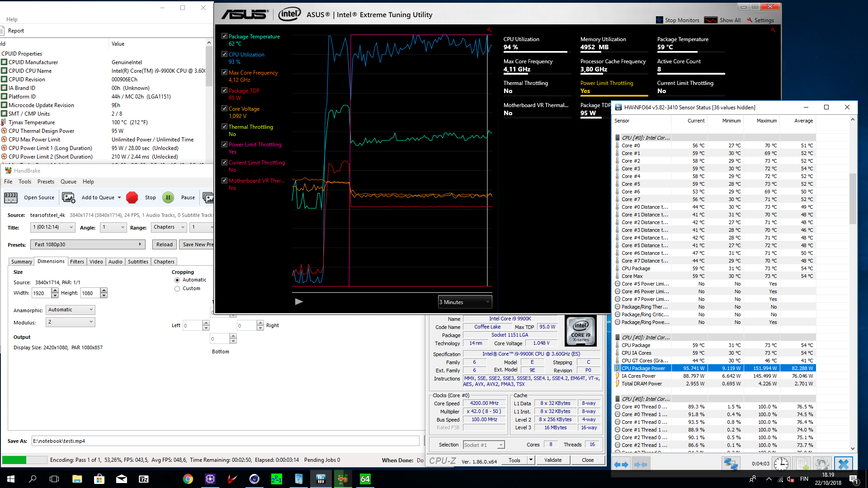Toggle Package Temperature graph checkbox
The image size is (868, 488).
224,36
